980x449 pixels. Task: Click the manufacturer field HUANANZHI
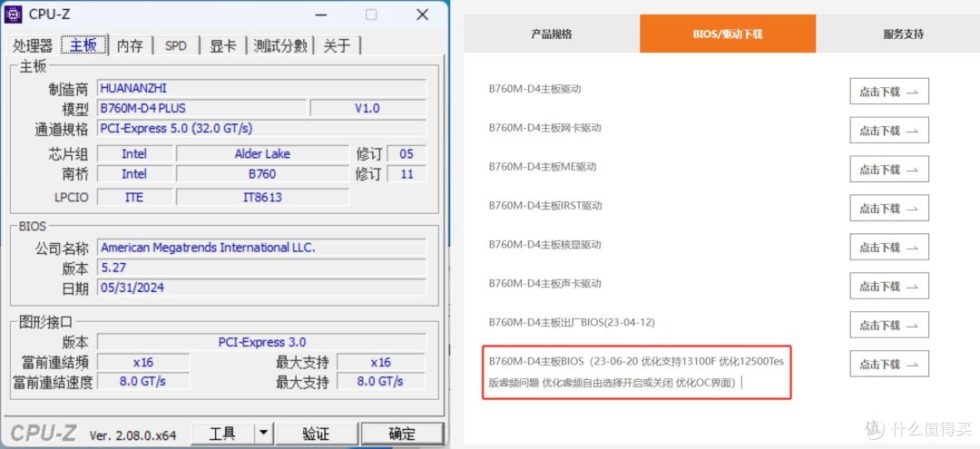point(261,88)
